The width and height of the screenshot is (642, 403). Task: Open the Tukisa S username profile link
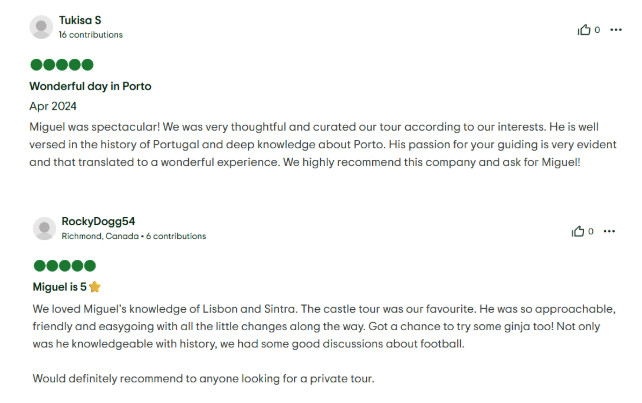click(80, 20)
